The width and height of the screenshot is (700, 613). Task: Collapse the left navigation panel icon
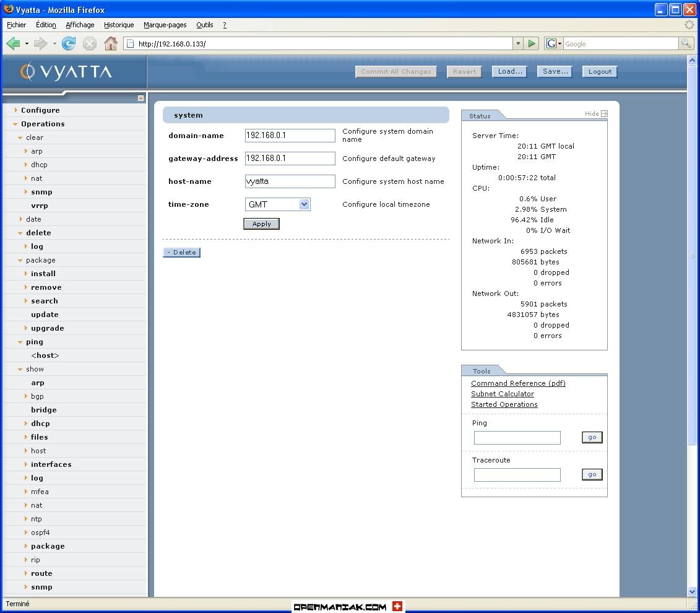[x=140, y=98]
